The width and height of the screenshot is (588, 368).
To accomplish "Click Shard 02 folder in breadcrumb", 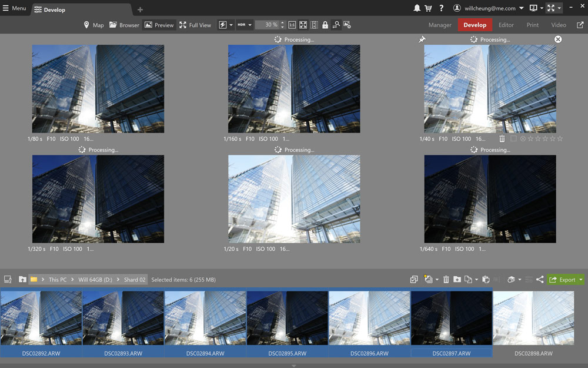I will click(x=135, y=280).
